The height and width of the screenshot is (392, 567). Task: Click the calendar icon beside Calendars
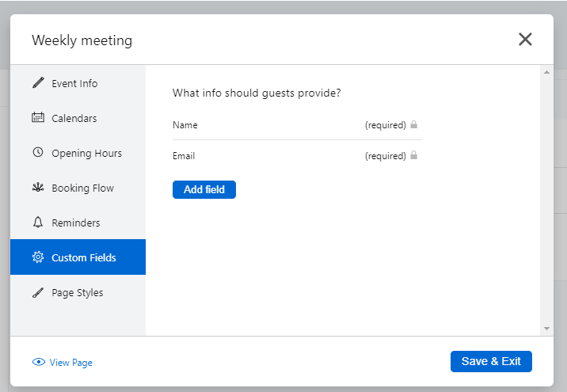coord(38,118)
